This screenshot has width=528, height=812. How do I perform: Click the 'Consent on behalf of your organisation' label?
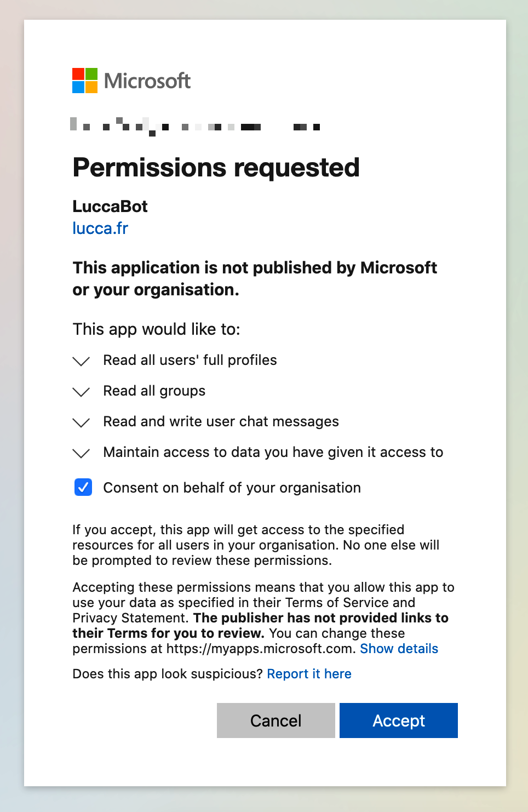click(x=232, y=488)
